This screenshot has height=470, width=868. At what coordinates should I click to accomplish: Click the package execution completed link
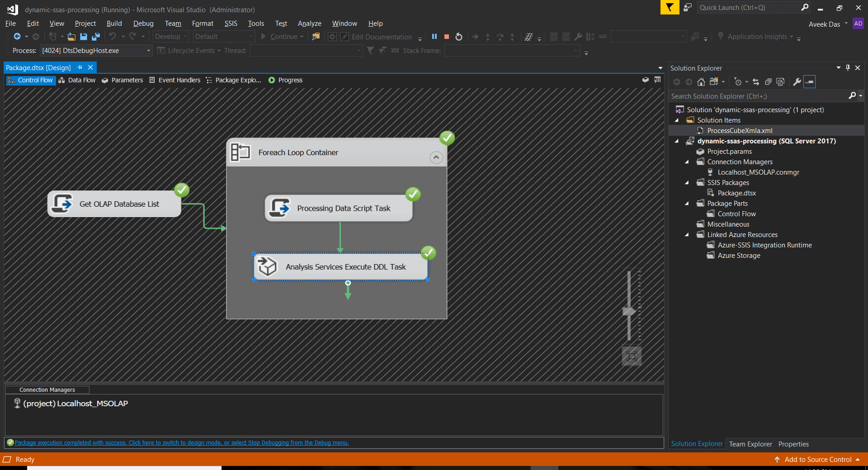pos(181,443)
